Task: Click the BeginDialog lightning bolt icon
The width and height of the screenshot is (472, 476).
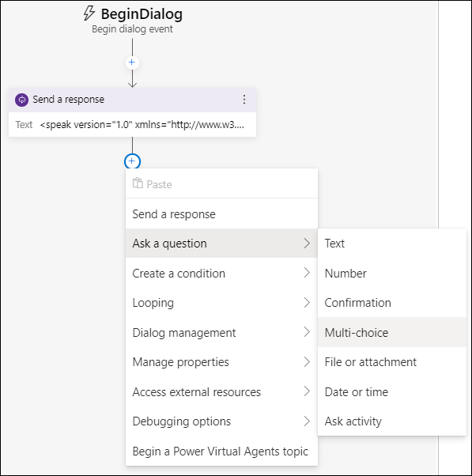Action: tap(89, 13)
